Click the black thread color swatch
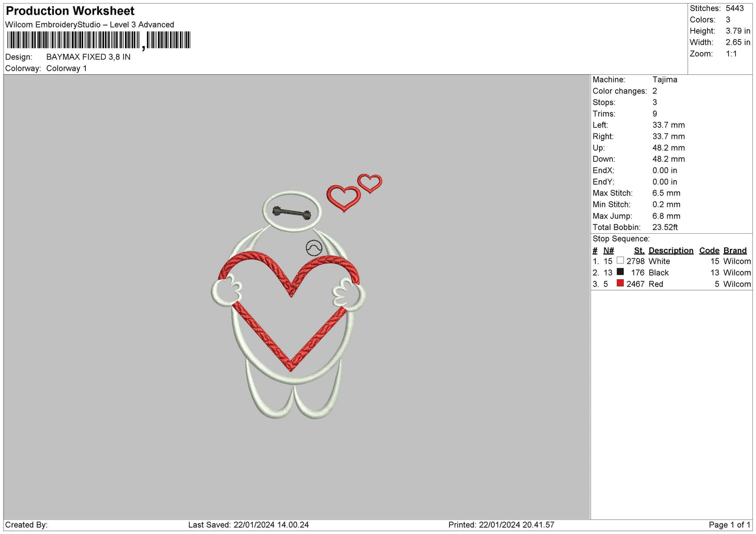Viewport: 756px width, 534px height. 620,272
